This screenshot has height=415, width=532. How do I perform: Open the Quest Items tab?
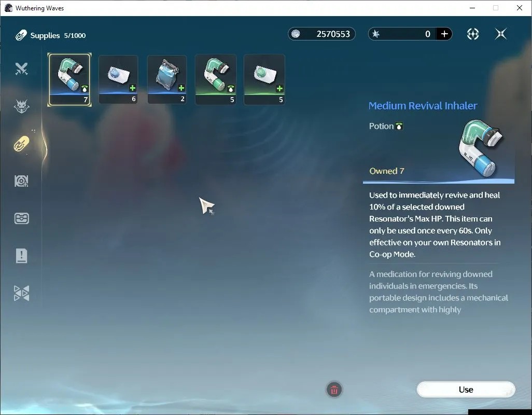click(21, 256)
